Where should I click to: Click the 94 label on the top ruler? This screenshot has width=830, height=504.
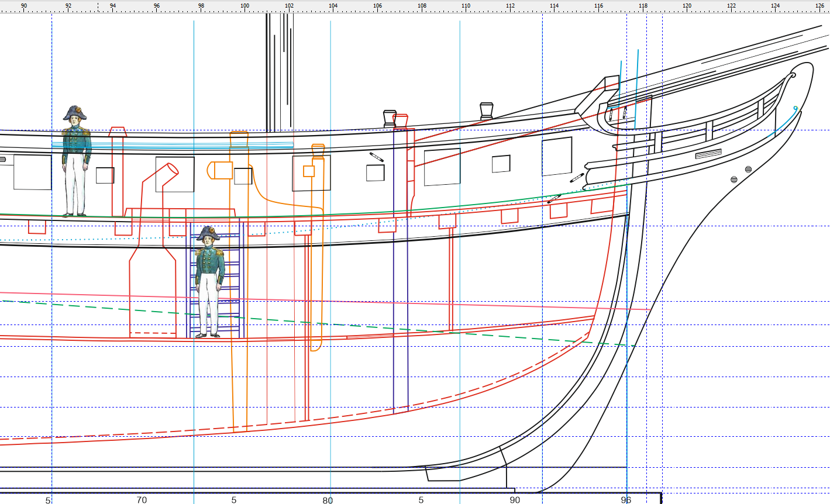click(113, 6)
